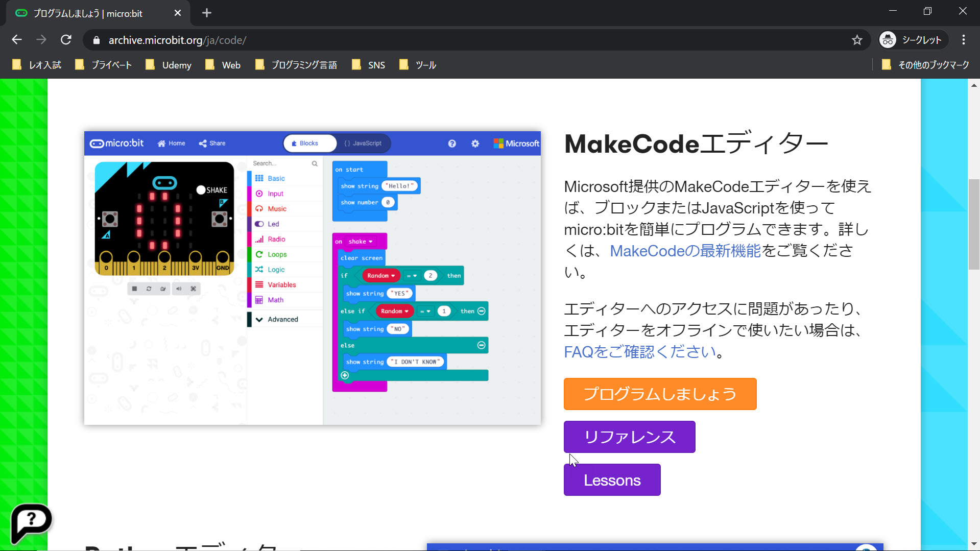The width and height of the screenshot is (980, 551).
Task: Click the scrollbar down arrow
Action: pyautogui.click(x=974, y=544)
